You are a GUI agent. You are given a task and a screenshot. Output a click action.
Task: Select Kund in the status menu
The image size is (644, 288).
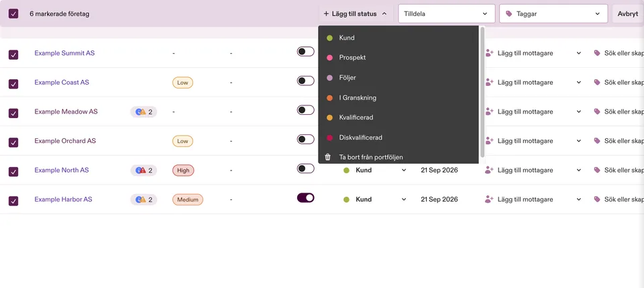click(x=398, y=38)
